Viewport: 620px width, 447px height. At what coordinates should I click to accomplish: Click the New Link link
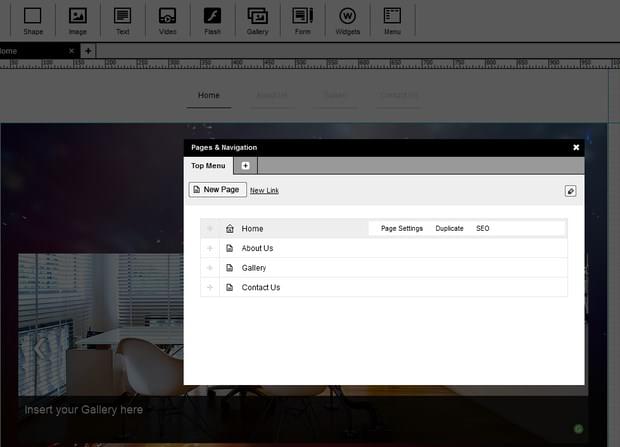click(x=264, y=190)
